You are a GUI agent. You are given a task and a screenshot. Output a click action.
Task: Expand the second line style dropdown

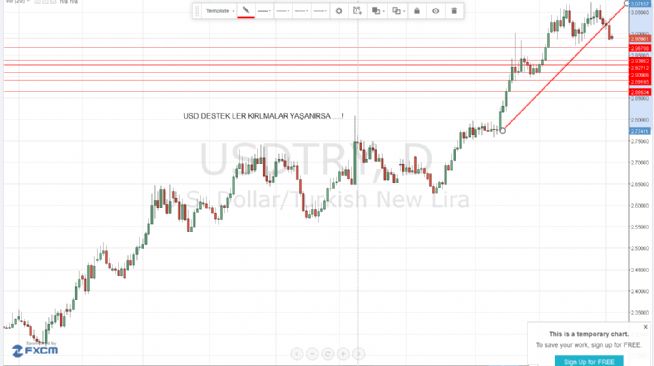pos(283,11)
